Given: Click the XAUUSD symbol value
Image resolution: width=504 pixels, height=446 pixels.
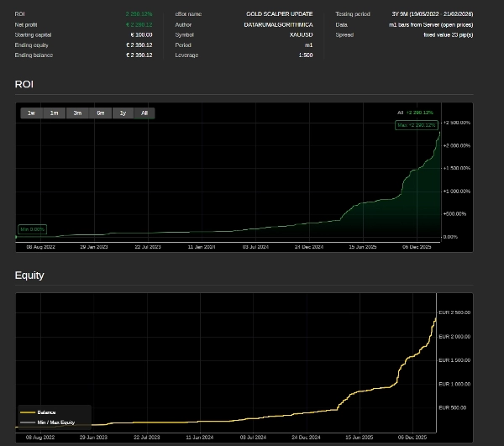Looking at the screenshot, I should 301,34.
